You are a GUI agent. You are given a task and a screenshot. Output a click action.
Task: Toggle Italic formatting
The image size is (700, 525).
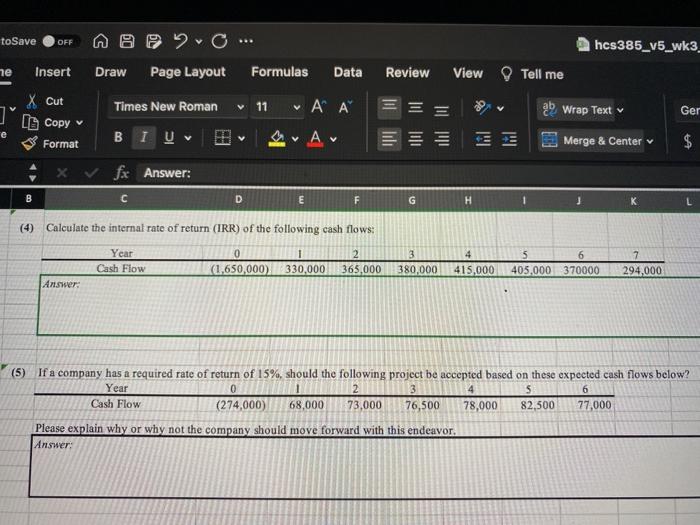144,137
